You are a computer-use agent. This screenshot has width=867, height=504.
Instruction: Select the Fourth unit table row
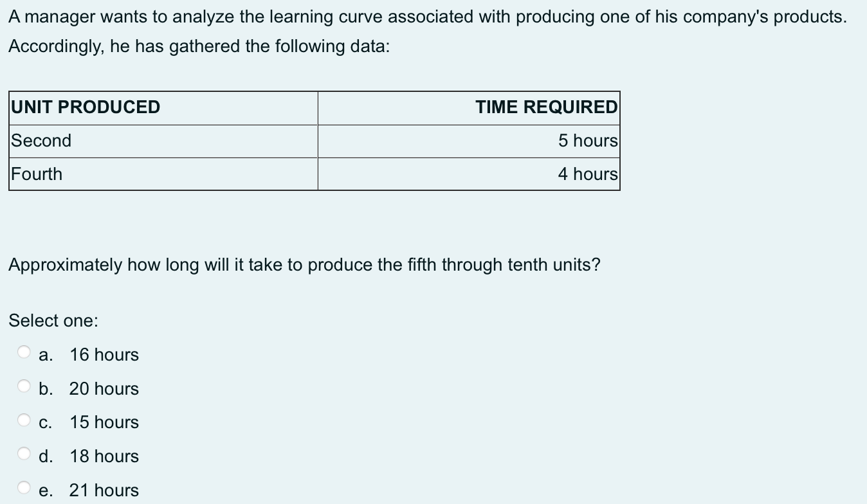[x=36, y=174]
